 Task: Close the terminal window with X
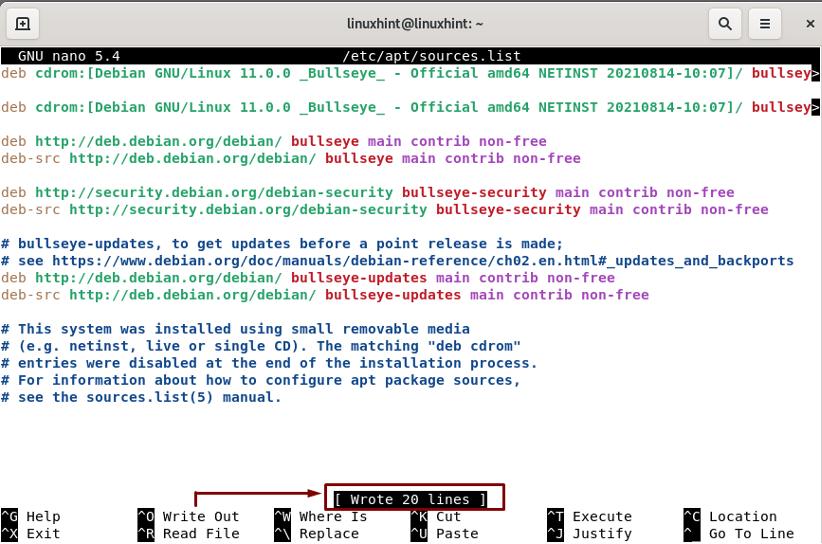coord(810,24)
